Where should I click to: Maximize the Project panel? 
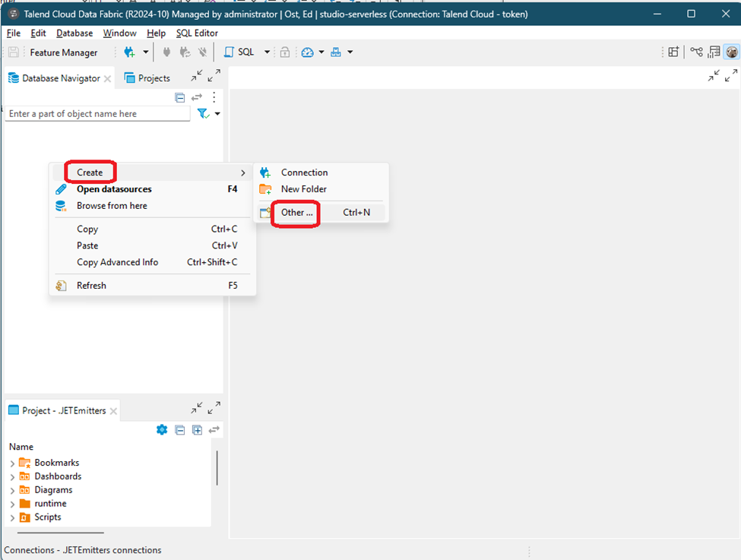pos(214,408)
